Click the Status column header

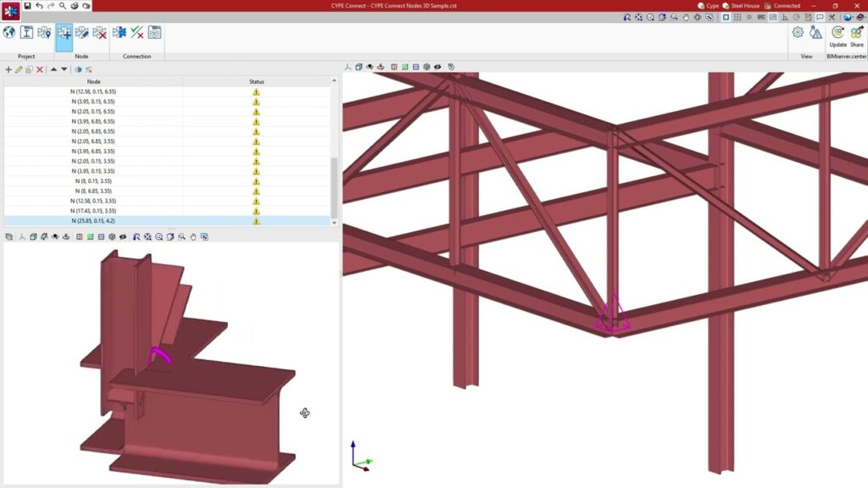(x=256, y=81)
